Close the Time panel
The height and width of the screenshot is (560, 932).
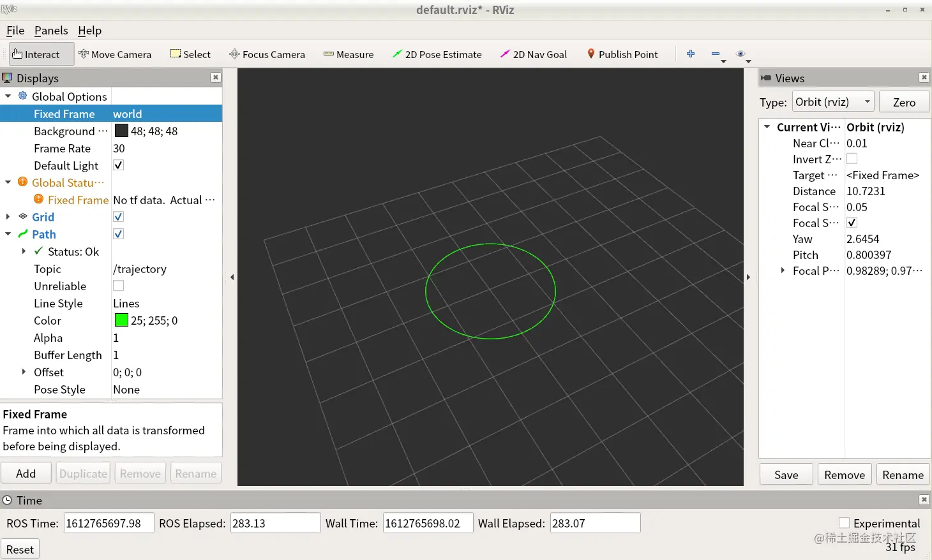(x=924, y=499)
